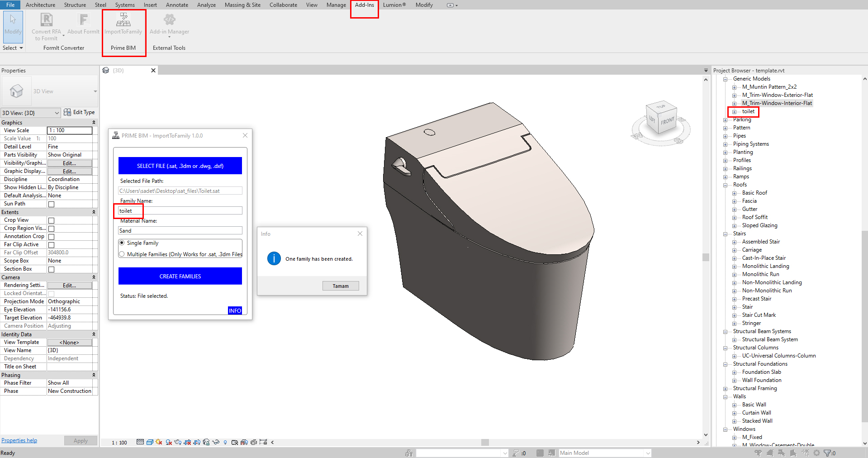
Task: Collapse the Stairs tree node
Action: 726,234
